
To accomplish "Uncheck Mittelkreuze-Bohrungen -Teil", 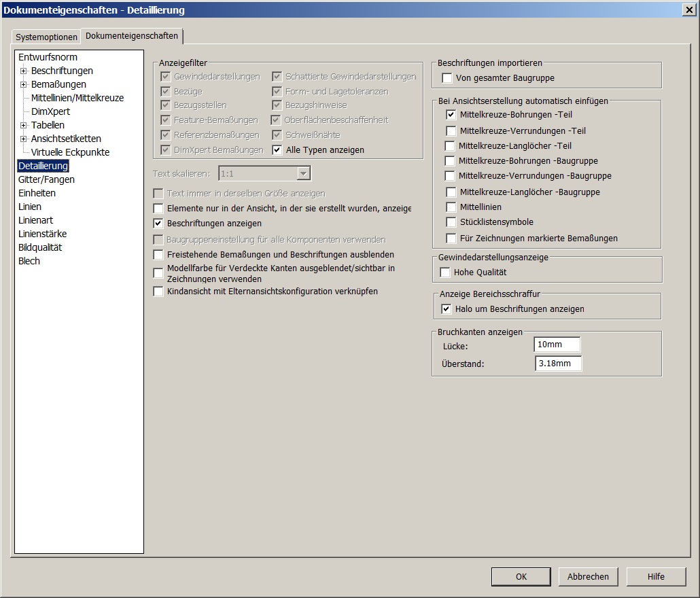I will [x=451, y=115].
